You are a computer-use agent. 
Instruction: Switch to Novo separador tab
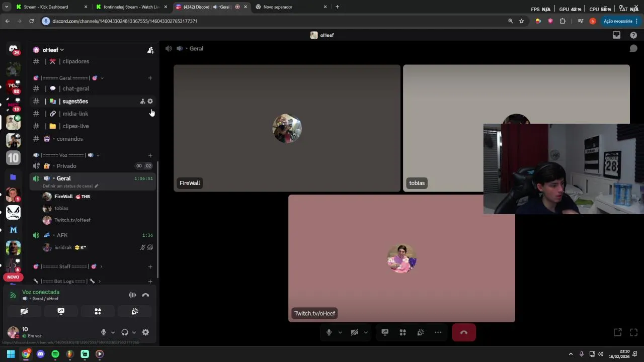pyautogui.click(x=291, y=7)
